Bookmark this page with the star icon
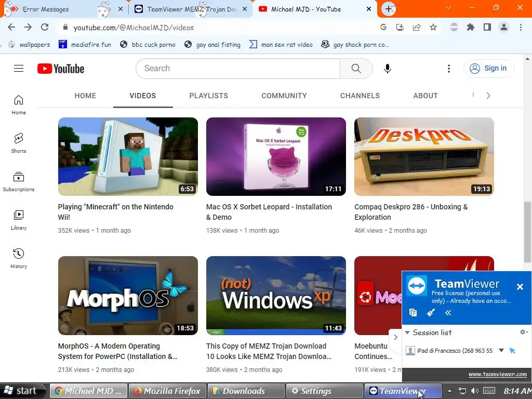Screen dimensions: 532x399 coord(433,28)
